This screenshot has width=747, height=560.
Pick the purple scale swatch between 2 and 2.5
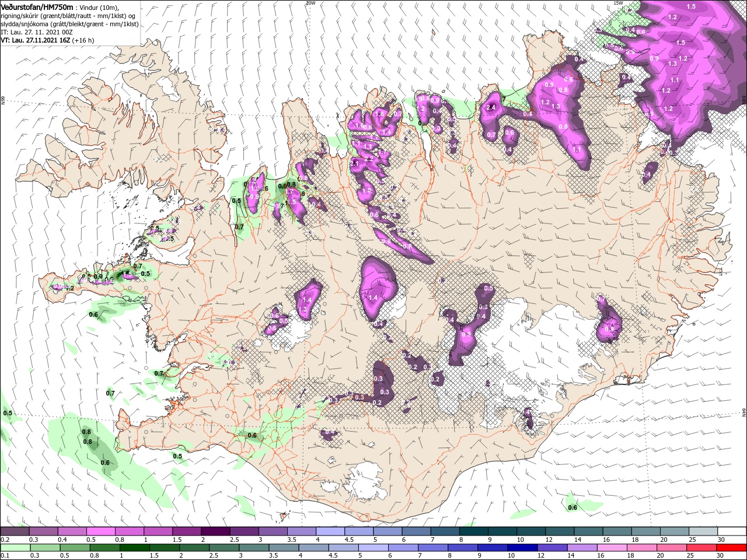(216, 531)
